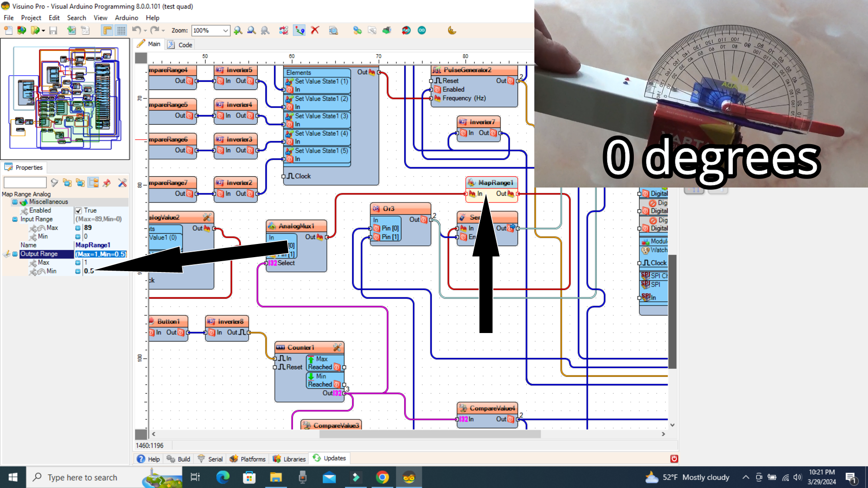
Task: Click the Arduino compile round red icon
Action: tap(406, 30)
